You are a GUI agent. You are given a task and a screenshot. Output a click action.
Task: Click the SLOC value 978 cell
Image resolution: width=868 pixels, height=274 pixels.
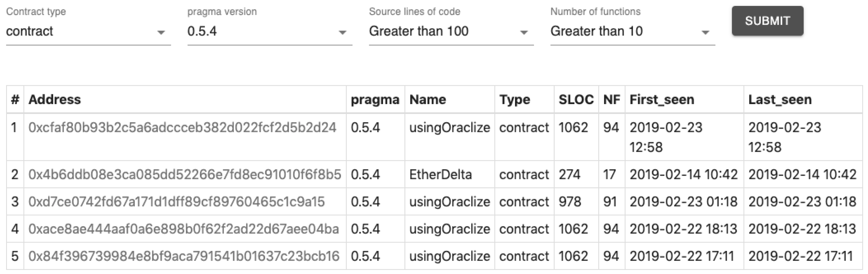pos(570,202)
